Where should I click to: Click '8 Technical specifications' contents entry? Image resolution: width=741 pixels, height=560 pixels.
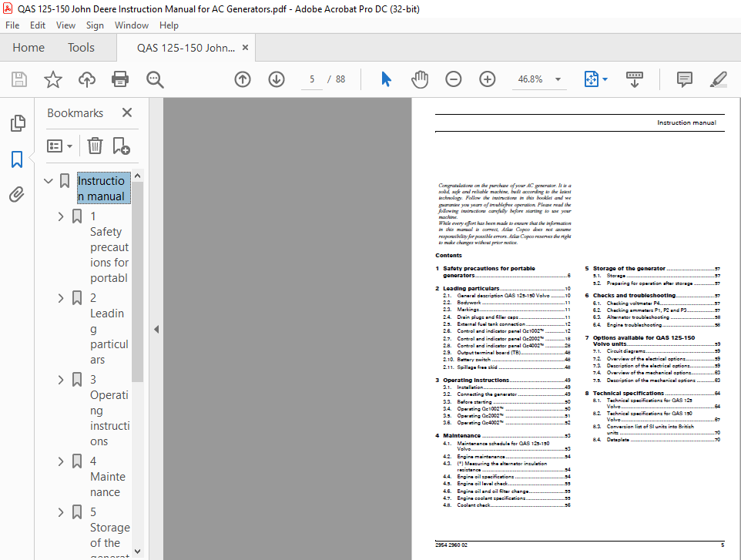pyautogui.click(x=652, y=393)
